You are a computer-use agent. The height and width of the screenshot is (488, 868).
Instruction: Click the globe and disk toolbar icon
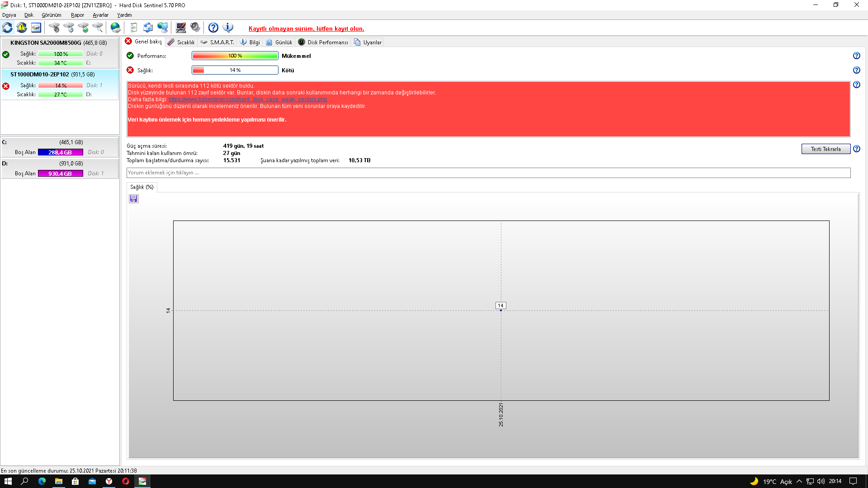click(116, 28)
